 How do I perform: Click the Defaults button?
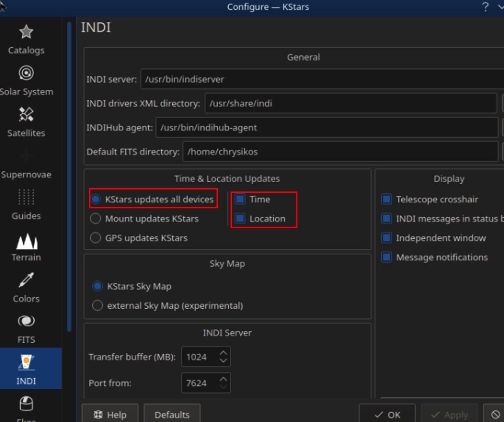click(172, 414)
